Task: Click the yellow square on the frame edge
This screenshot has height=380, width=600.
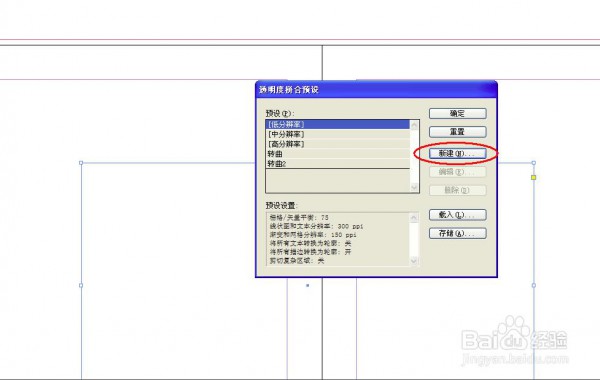Action: coord(533,177)
